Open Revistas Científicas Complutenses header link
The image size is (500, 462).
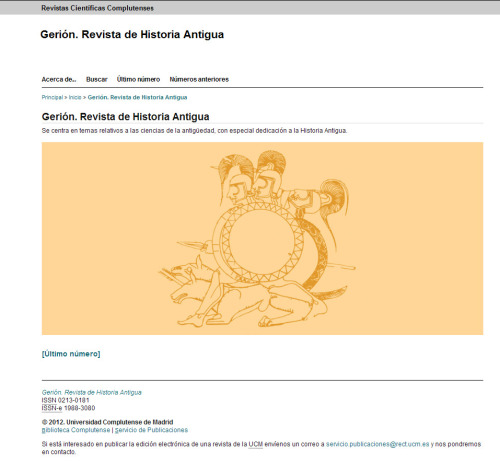[x=97, y=8]
